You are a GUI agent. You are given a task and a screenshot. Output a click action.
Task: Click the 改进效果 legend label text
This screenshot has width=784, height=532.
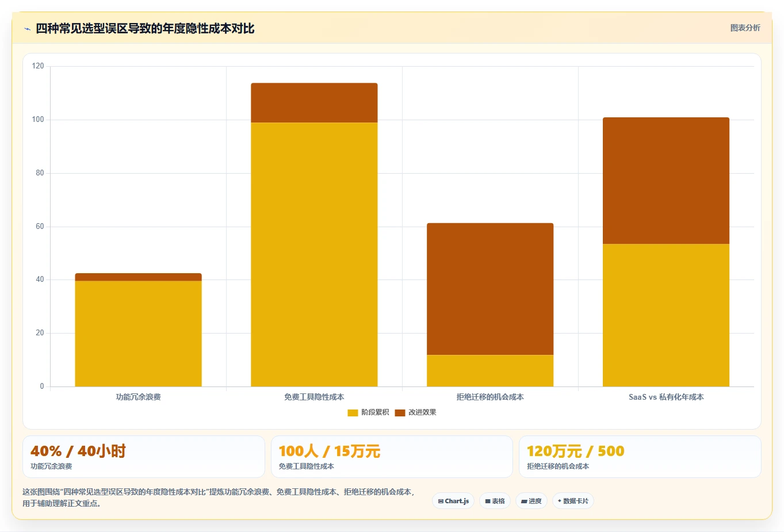422,412
